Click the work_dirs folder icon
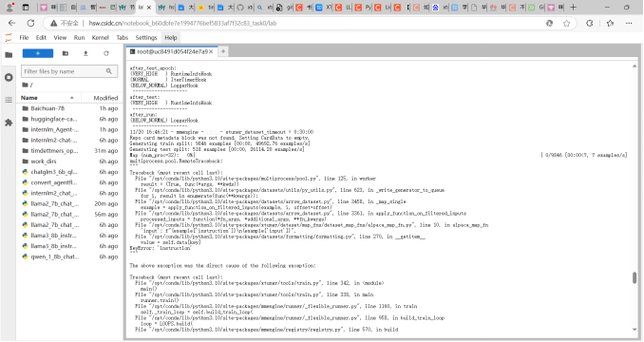 pyautogui.click(x=25, y=161)
